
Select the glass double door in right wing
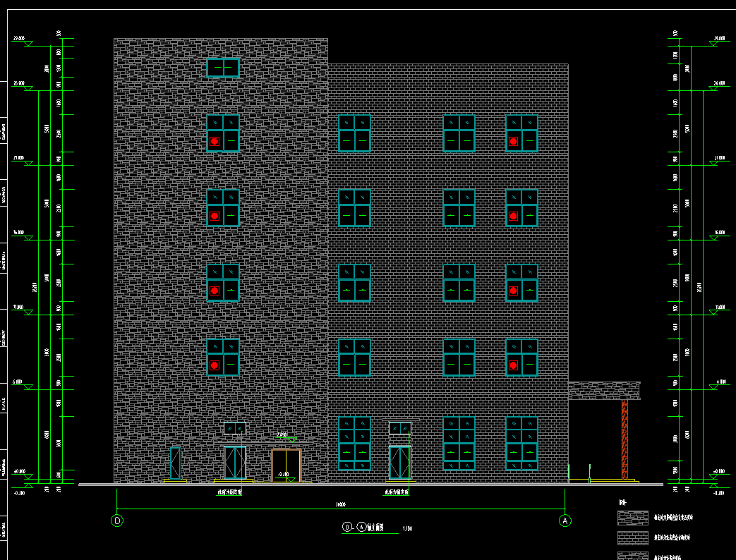coord(400,462)
